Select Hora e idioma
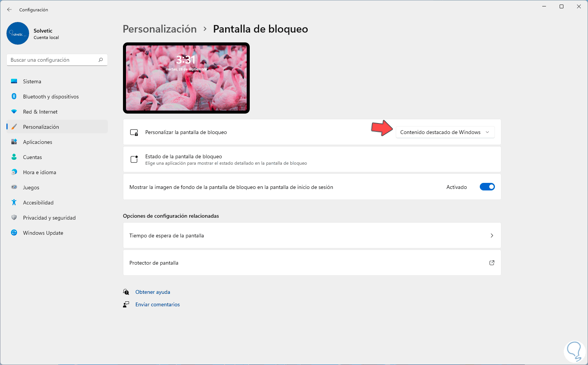Screen dimensions: 588x365 click(57, 172)
